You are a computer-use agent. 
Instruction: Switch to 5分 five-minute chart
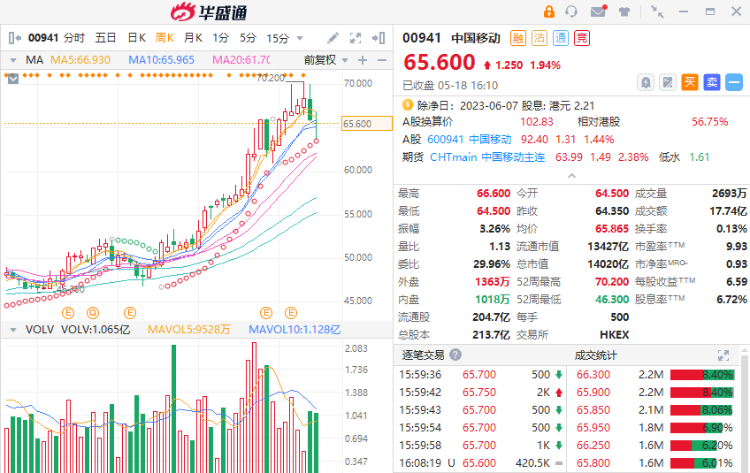click(x=248, y=38)
